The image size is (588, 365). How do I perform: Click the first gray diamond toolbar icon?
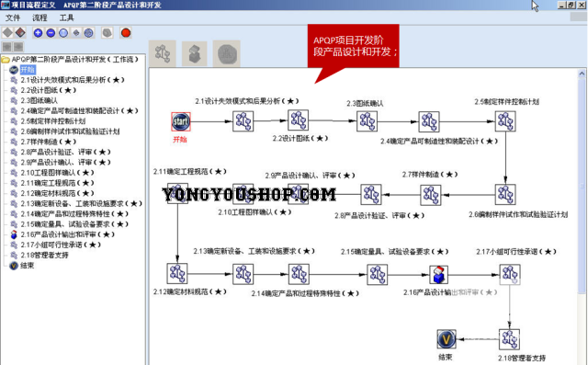[7, 33]
